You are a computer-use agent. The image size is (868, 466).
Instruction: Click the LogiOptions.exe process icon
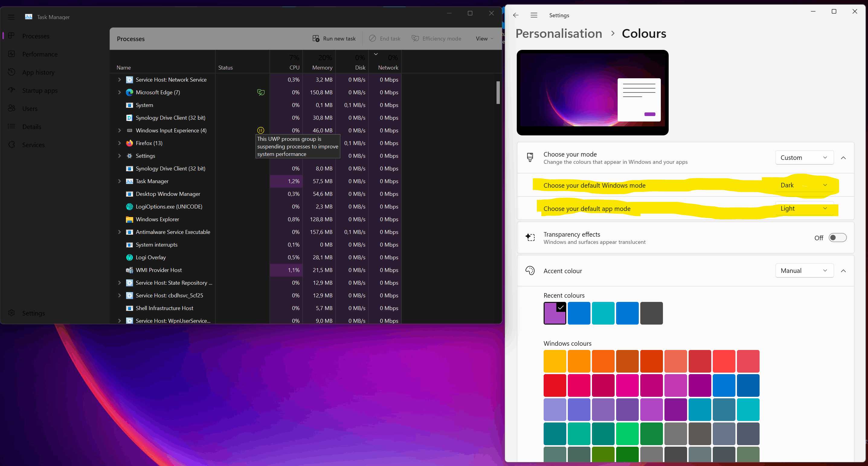(129, 207)
